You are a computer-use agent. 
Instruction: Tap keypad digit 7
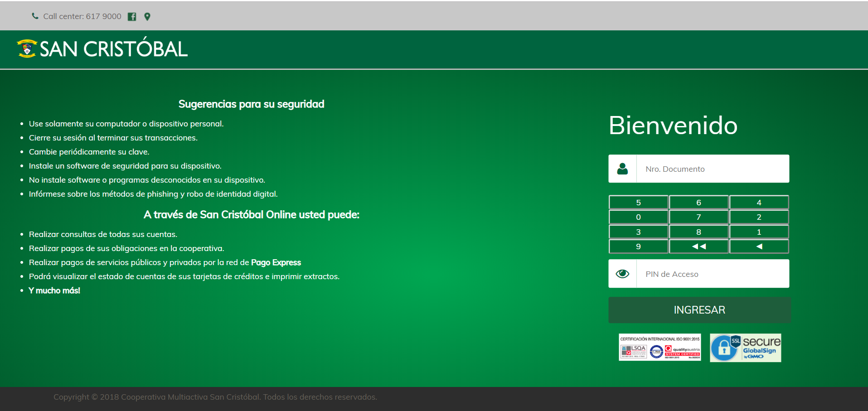pos(698,217)
